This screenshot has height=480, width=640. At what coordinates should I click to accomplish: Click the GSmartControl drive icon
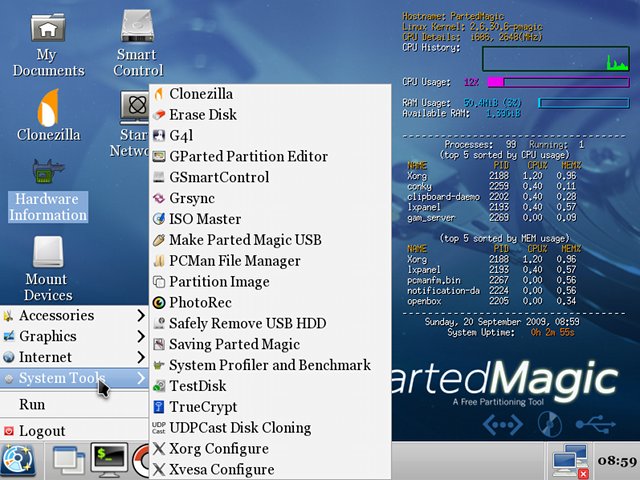pyautogui.click(x=159, y=177)
